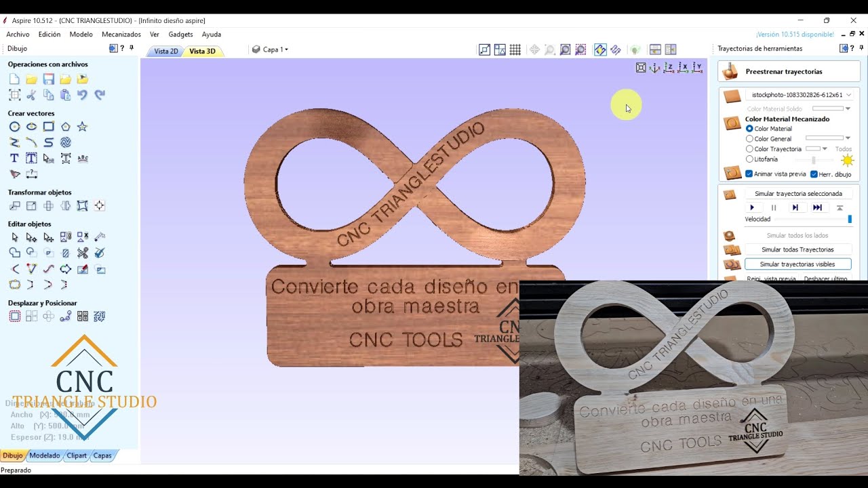Open the Color Trayectoria color dropdown

825,149
